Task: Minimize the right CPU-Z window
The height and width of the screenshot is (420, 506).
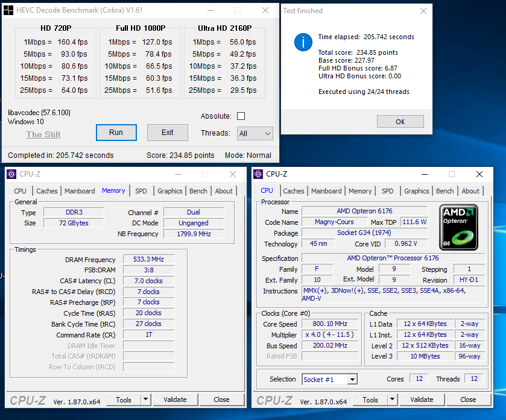Action: [x=425, y=174]
